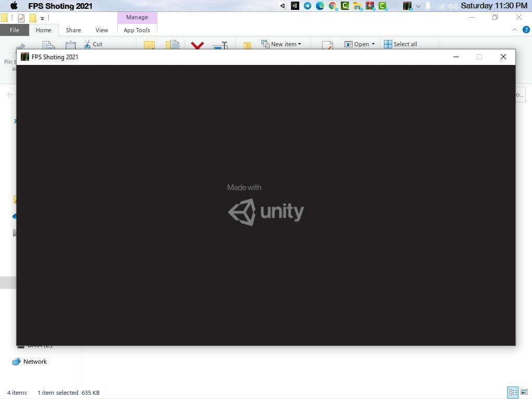Switch to the View ribbon tab

coord(101,30)
